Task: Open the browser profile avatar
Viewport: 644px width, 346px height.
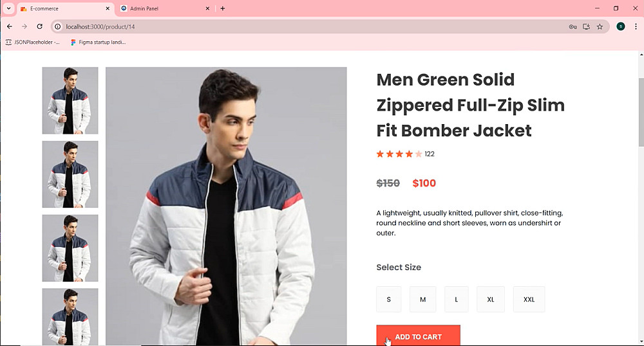Action: coord(620,26)
